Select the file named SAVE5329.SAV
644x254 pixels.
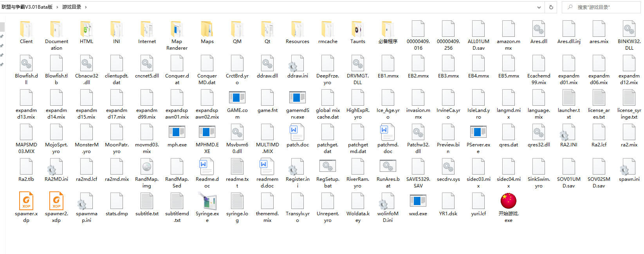[x=418, y=174]
